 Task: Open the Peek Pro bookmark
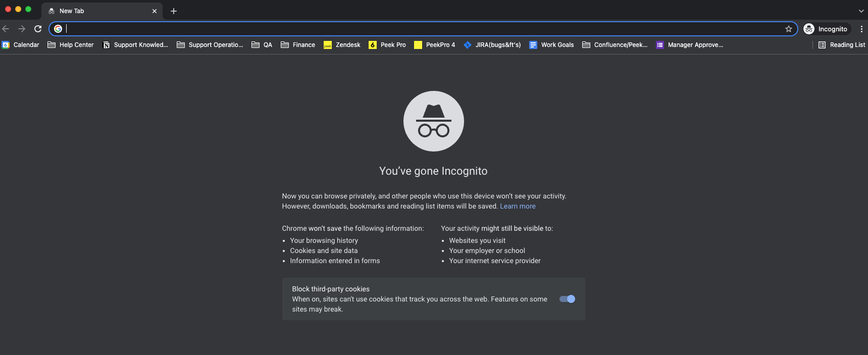[x=387, y=45]
